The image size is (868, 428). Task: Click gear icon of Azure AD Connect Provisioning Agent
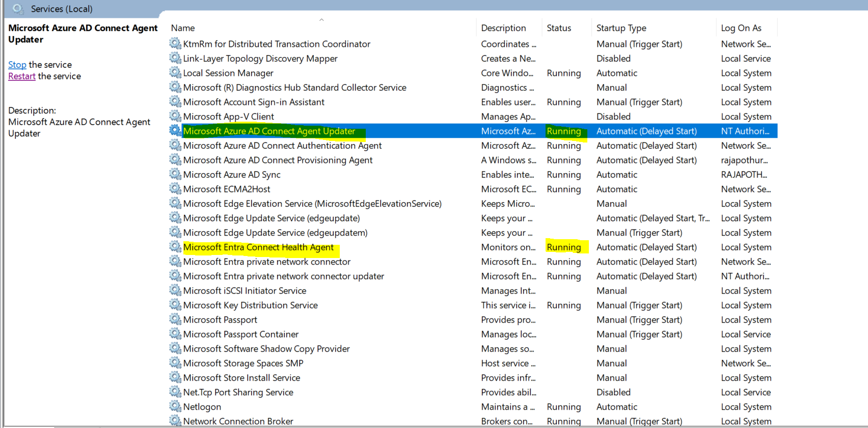(175, 160)
